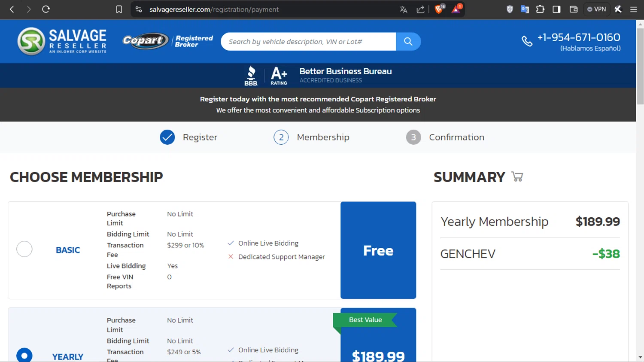The image size is (644, 362).
Task: Click the VPN button in the toolbar
Action: point(597,9)
